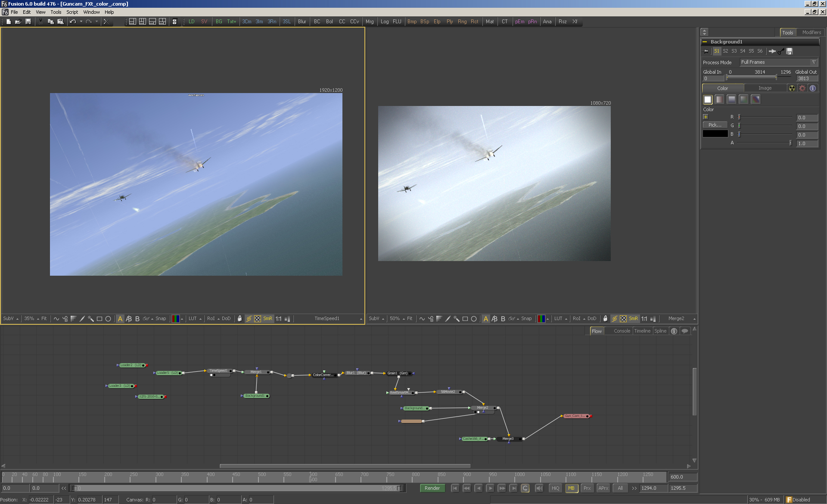Screen dimensions: 827x504
Task: Toggle the HiQ high quality button
Action: (555, 488)
